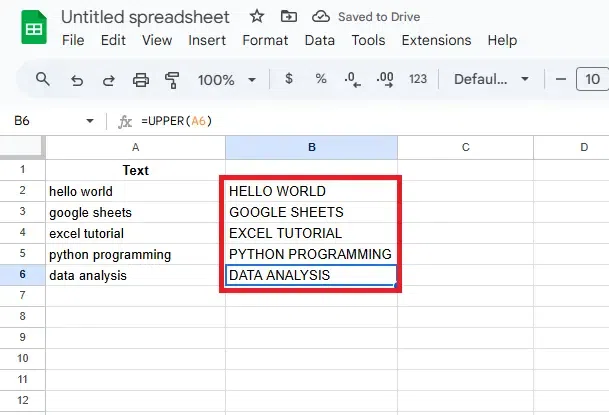Screen dimensions: 609x415
Task: Click the Google Sheets home logo
Action: pos(32,29)
